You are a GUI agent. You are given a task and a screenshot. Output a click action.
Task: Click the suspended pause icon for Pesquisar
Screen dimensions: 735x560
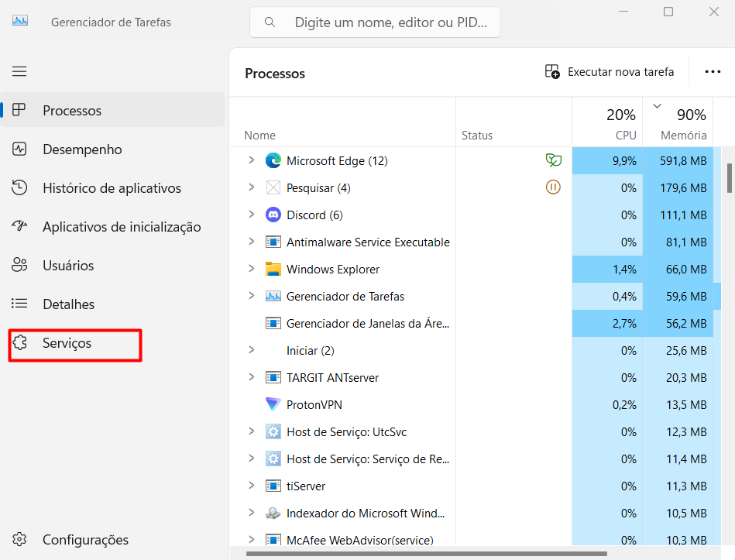click(553, 187)
